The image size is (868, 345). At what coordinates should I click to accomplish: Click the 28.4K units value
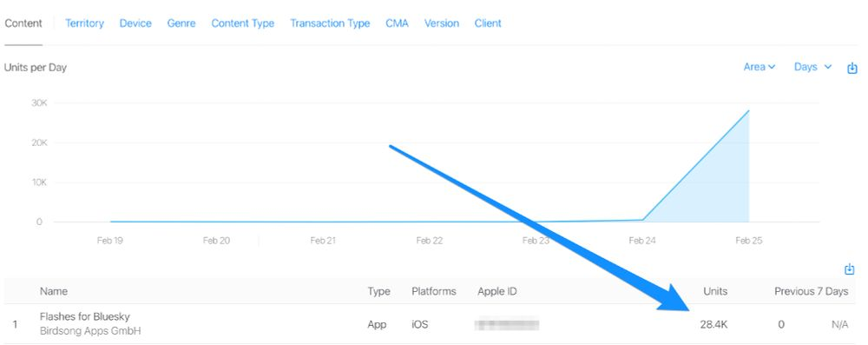pyautogui.click(x=713, y=324)
